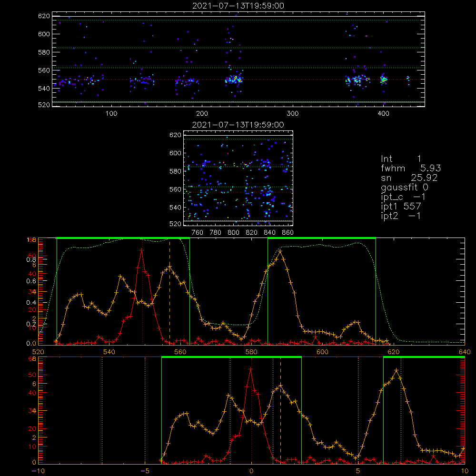Click red dotted horizontal line in wide image panel
The width and height of the screenshot is (476, 476).
coord(238,80)
